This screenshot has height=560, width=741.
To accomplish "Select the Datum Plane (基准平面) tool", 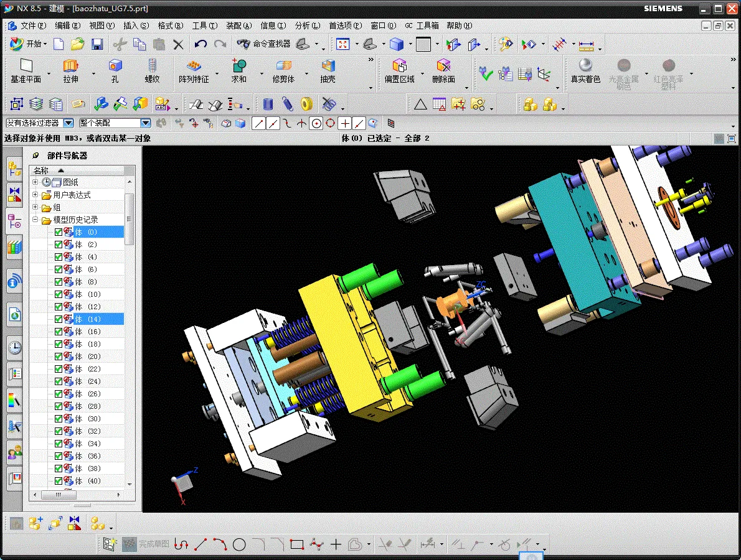I will click(26, 72).
